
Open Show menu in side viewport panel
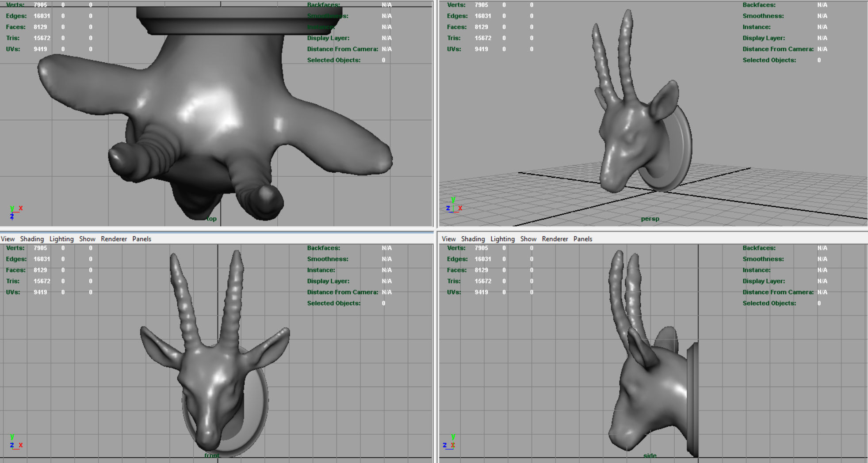[528, 239]
